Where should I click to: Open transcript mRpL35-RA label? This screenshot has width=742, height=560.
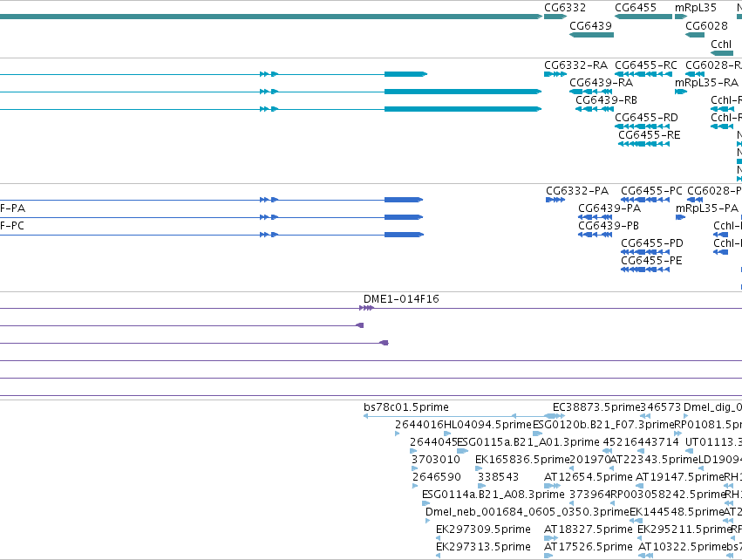coord(706,82)
